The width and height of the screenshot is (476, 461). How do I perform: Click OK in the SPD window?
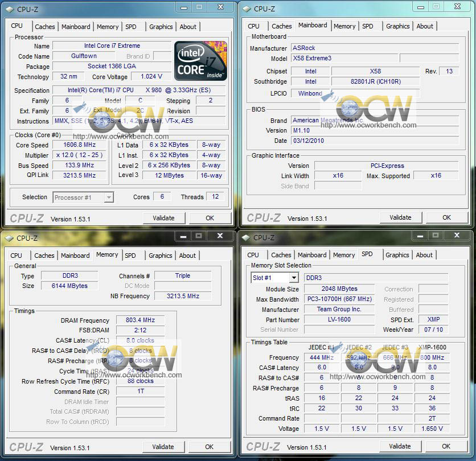point(446,446)
